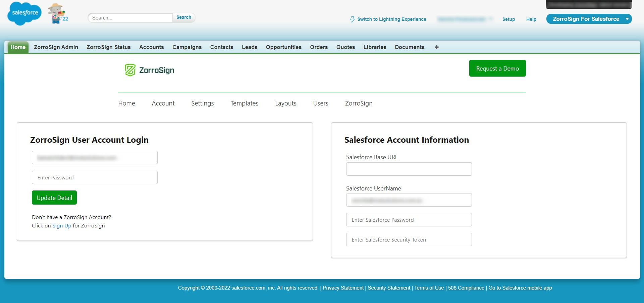Focus the global Search field

tap(130, 18)
